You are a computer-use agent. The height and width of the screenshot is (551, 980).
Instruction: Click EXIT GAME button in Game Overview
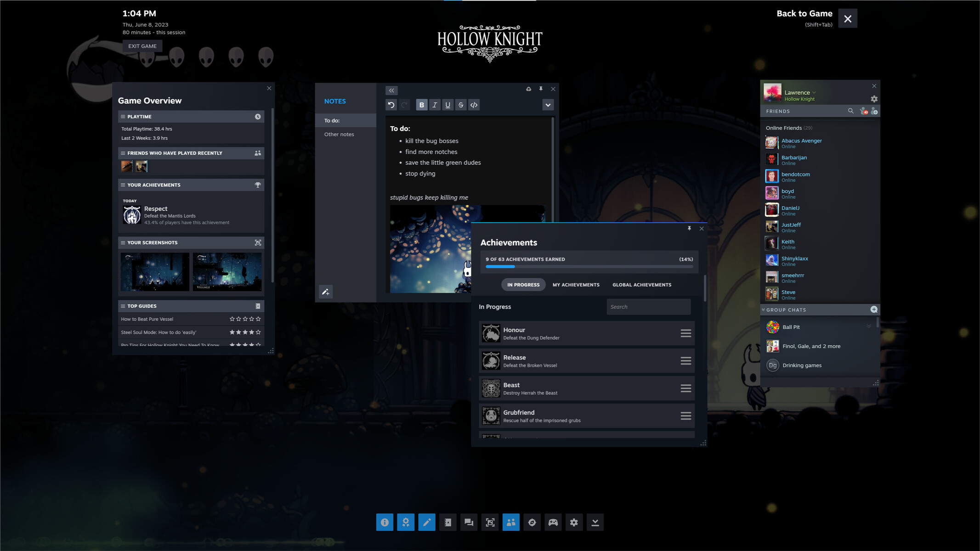pos(142,45)
